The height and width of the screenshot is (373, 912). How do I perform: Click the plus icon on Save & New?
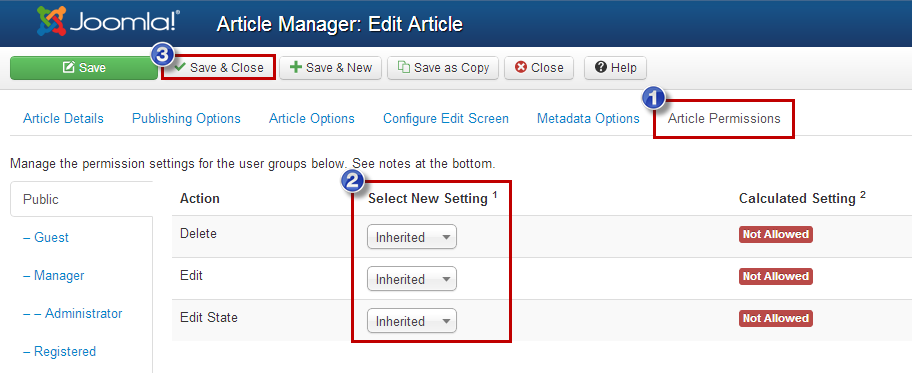296,68
